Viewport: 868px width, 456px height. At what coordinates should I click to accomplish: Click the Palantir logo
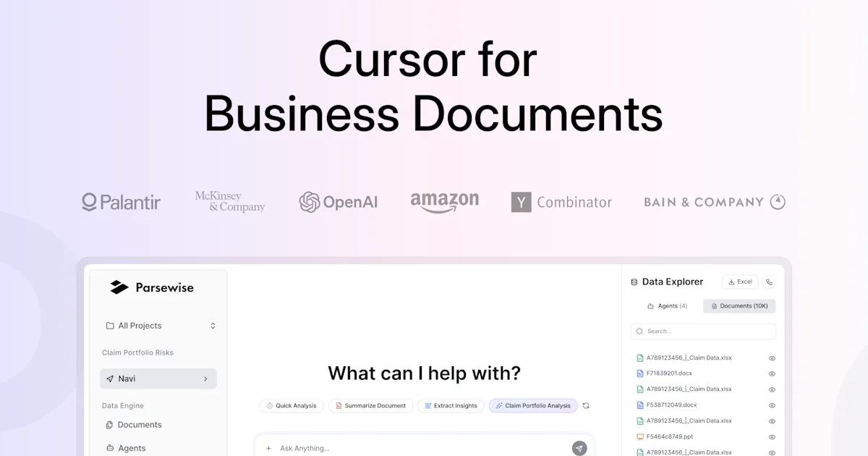tap(121, 202)
